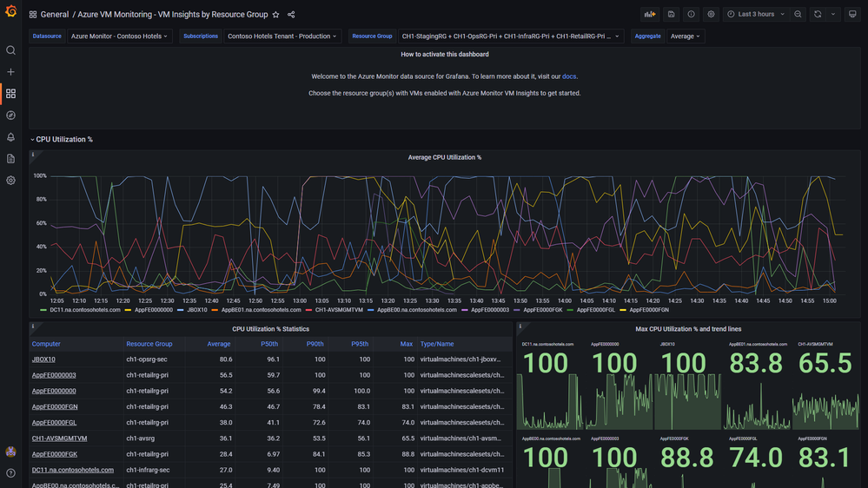Open the Dashboards grid icon in sidebar
Viewport: 868px width, 488px height.
pyautogui.click(x=10, y=94)
